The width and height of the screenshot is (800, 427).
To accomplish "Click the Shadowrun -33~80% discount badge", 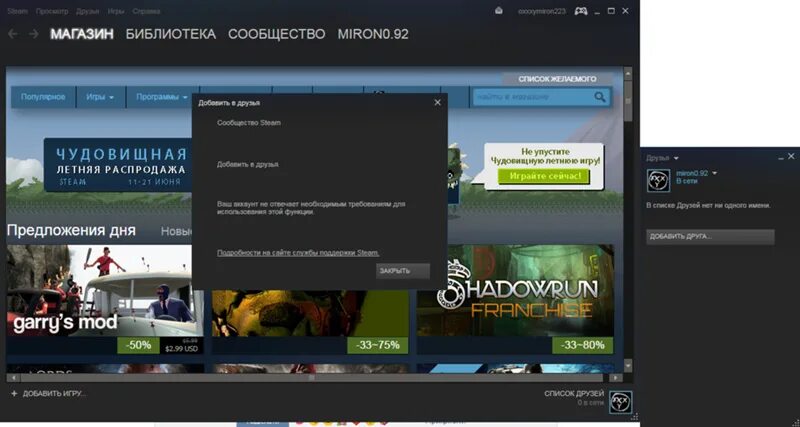I will pos(582,345).
